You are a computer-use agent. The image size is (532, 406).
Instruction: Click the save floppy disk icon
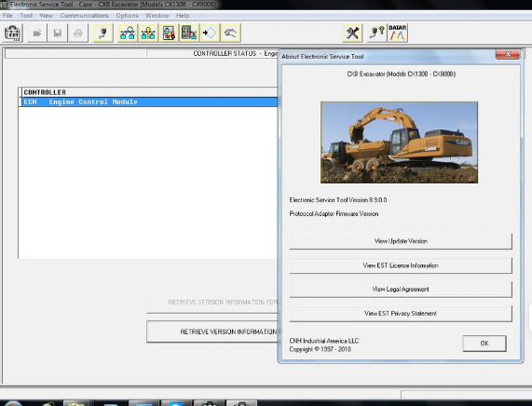click(58, 34)
